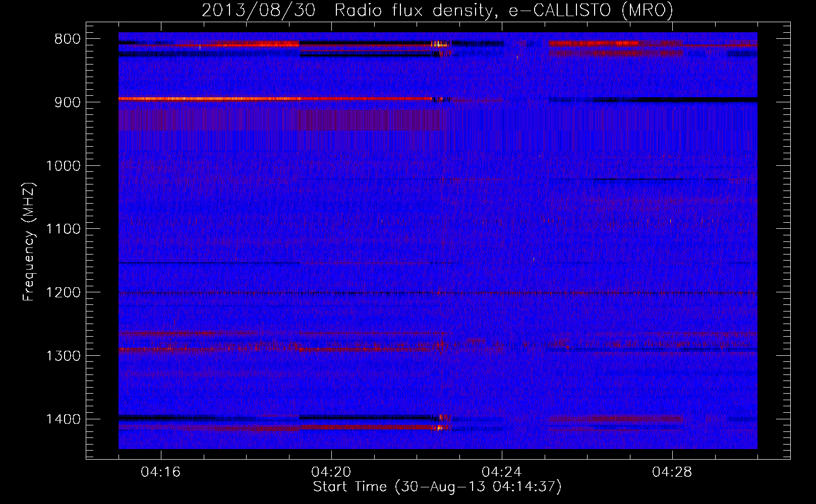Click the 04:24 time tick label
Image resolution: width=816 pixels, height=504 pixels.
[x=502, y=472]
